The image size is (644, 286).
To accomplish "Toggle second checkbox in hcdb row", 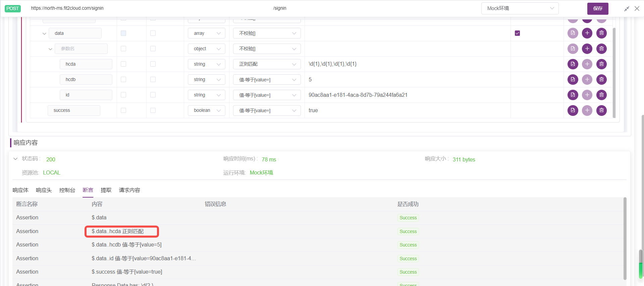I will tap(153, 79).
